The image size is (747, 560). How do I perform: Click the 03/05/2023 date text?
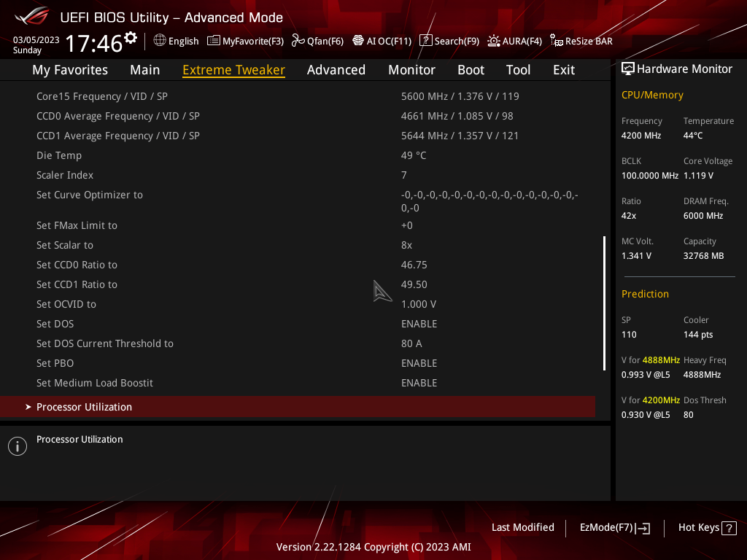click(36, 39)
